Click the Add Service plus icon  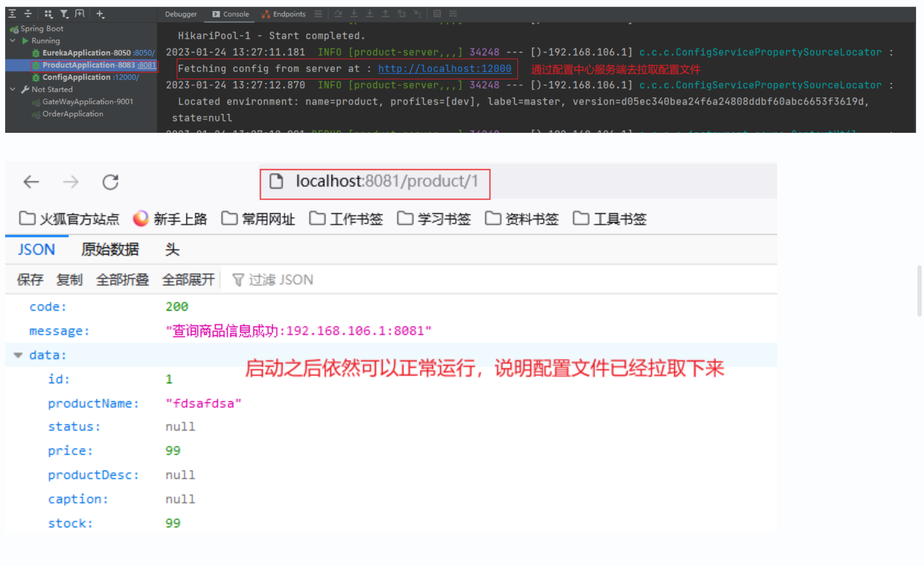click(100, 14)
